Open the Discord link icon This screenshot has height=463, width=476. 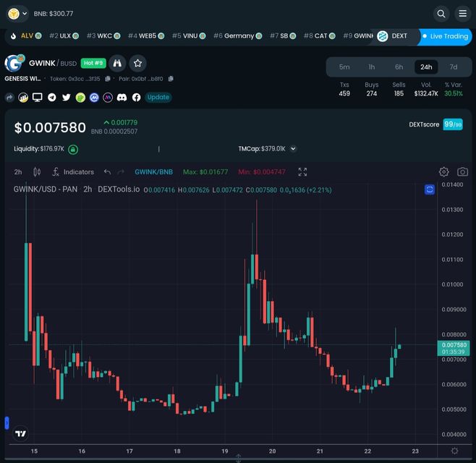point(122,98)
